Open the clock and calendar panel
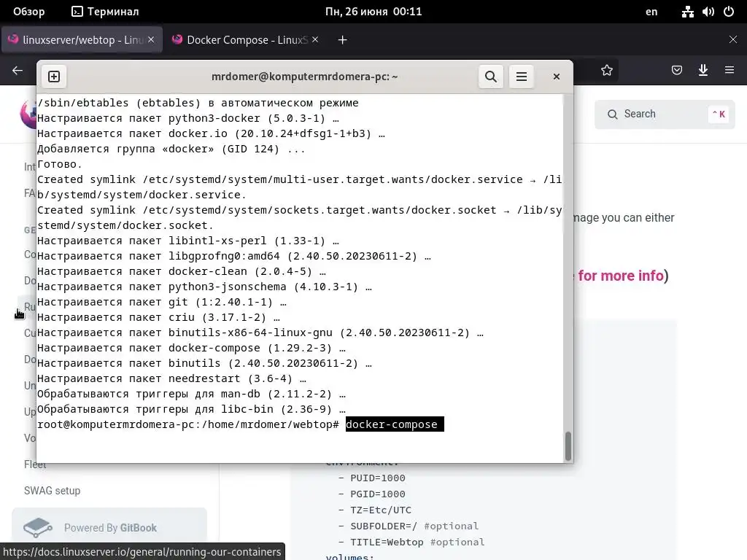 tap(373, 12)
